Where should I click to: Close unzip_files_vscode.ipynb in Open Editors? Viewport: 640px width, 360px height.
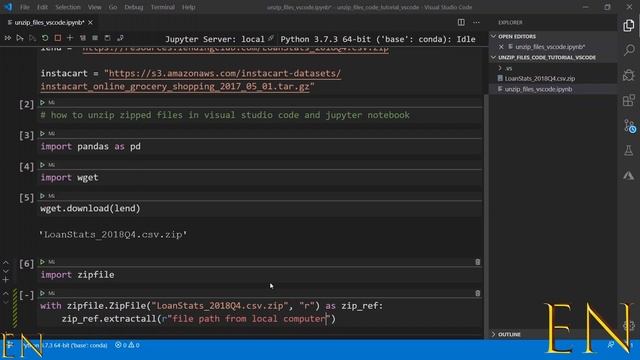point(501,47)
